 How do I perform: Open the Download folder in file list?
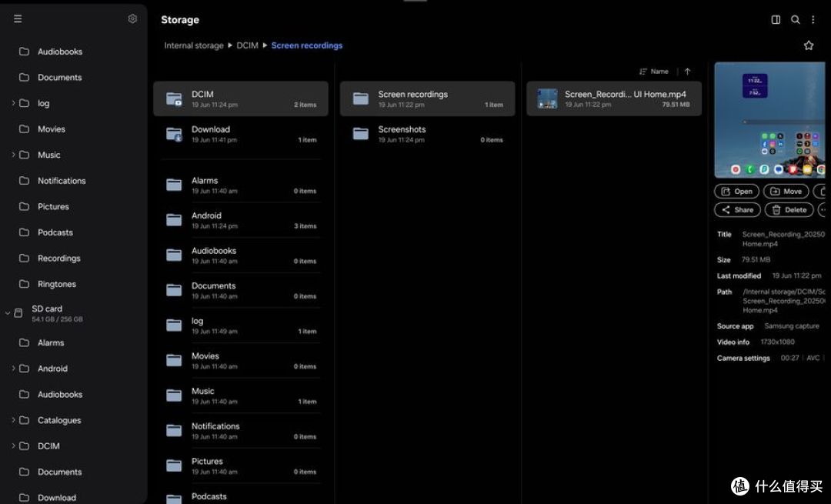[241, 134]
